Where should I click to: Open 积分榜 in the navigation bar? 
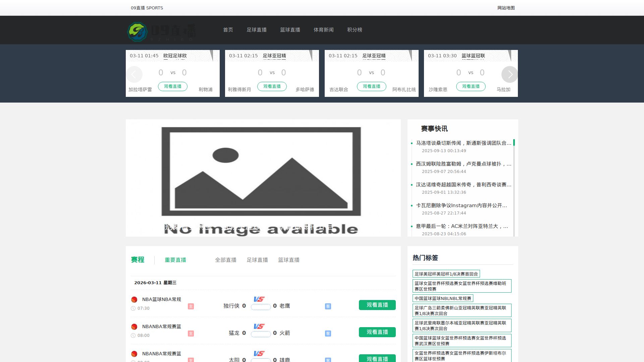(355, 30)
